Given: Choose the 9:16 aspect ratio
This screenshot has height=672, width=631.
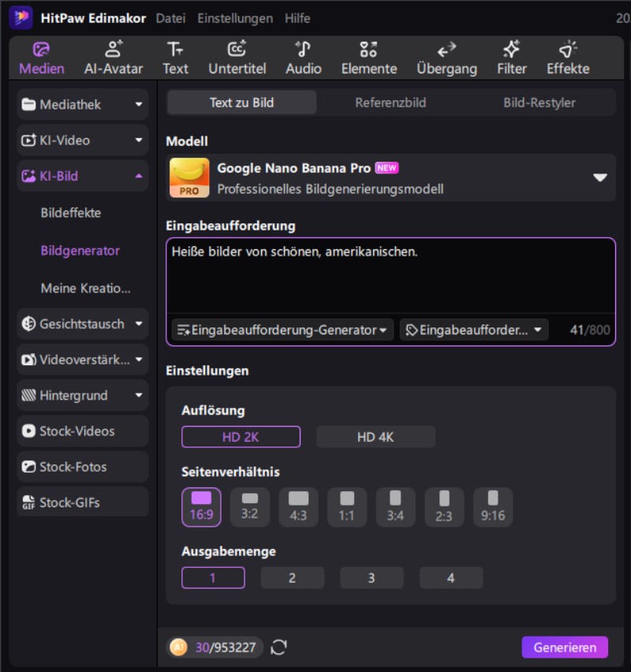Looking at the screenshot, I should 493,507.
